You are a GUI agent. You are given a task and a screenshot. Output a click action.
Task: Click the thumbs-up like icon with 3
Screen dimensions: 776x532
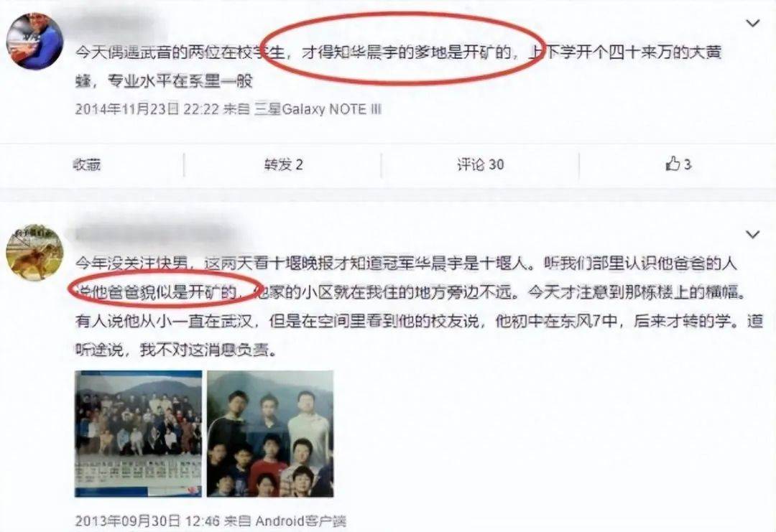[678, 164]
